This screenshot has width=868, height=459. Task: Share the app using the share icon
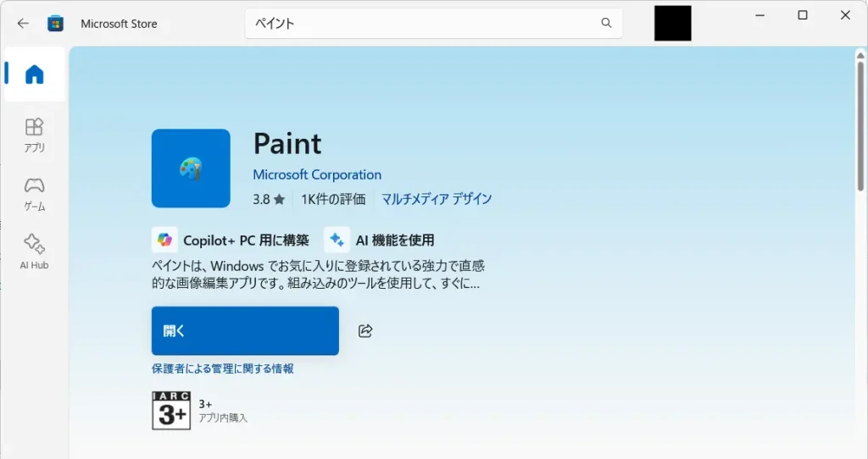click(365, 331)
